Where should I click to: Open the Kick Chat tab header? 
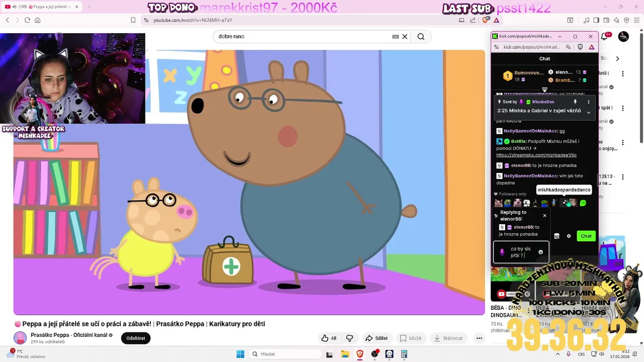pos(544,59)
